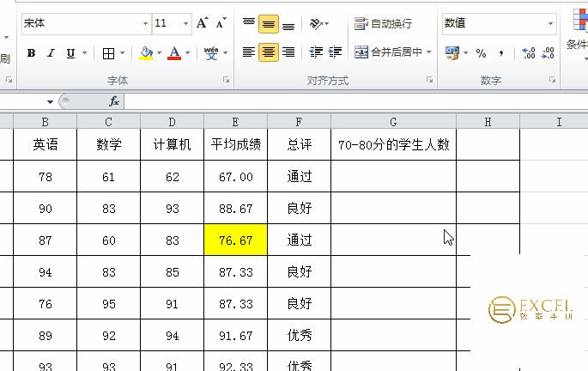Open number format 数值 combo box
Screen dimensions: 588x371
499,24
